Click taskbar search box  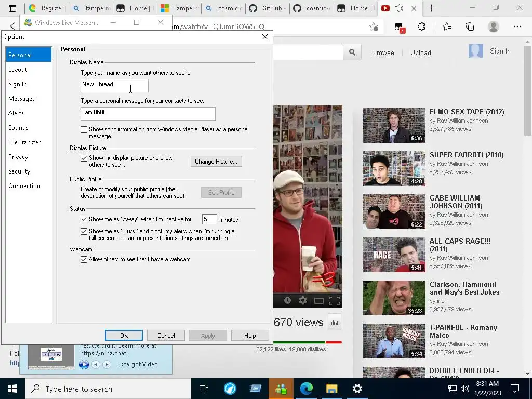pos(108,389)
